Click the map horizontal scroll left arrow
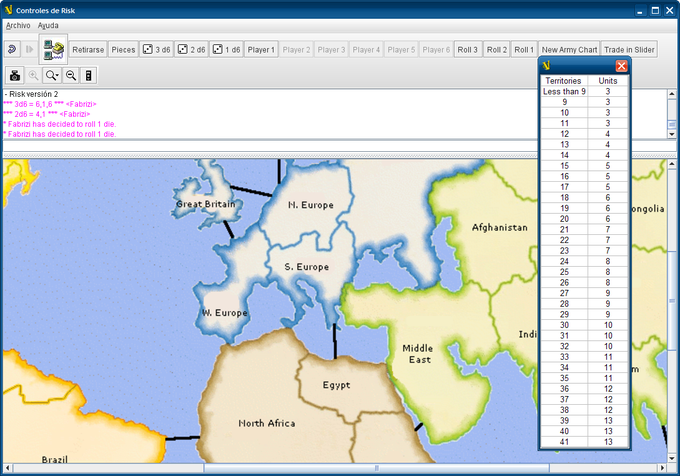Screen dimensions: 680x476 coord(7,468)
